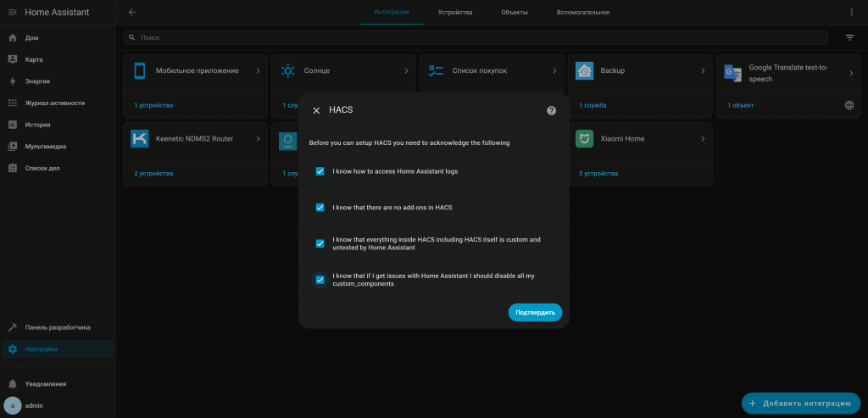
Task: Expand Солнце card chevron
Action: pyautogui.click(x=406, y=71)
